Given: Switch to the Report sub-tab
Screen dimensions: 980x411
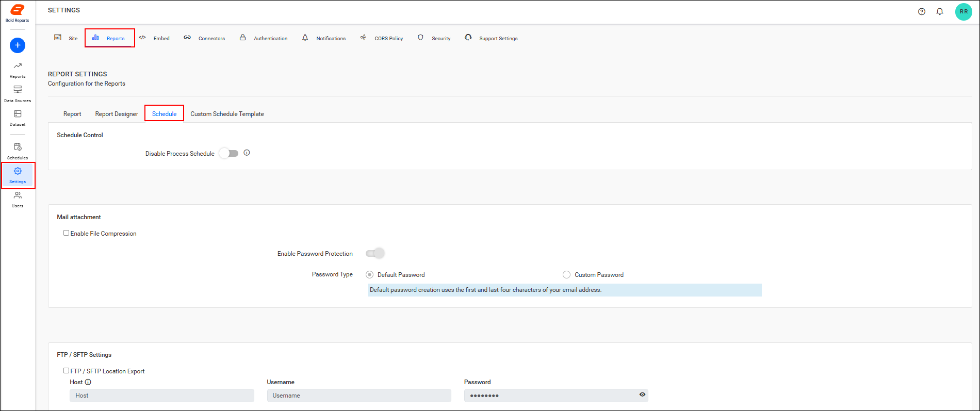Looking at the screenshot, I should (x=72, y=114).
